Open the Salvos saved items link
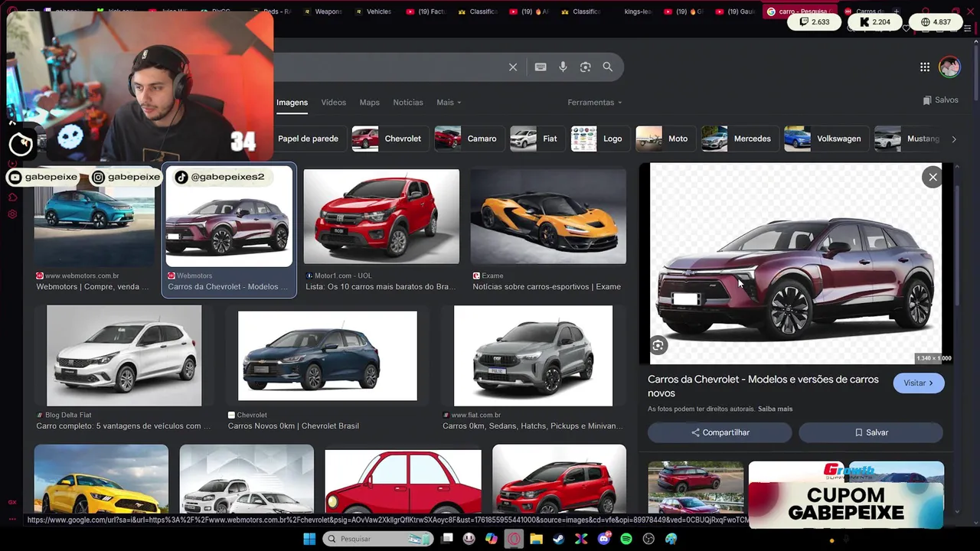This screenshot has width=980, height=551. pyautogui.click(x=940, y=100)
